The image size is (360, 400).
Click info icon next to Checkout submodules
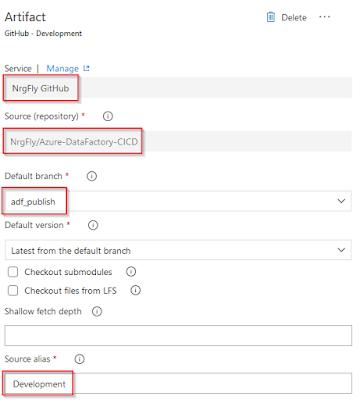click(131, 272)
